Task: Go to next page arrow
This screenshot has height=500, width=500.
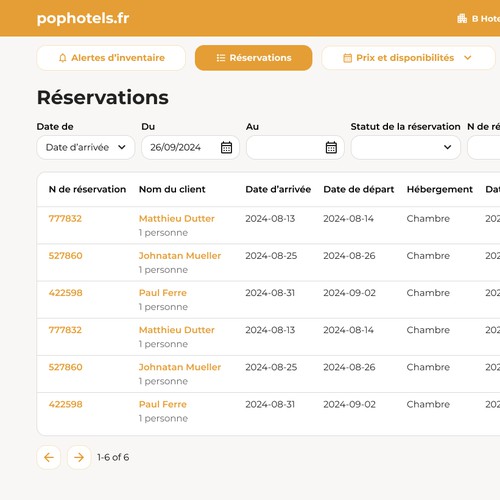Action: point(79,457)
